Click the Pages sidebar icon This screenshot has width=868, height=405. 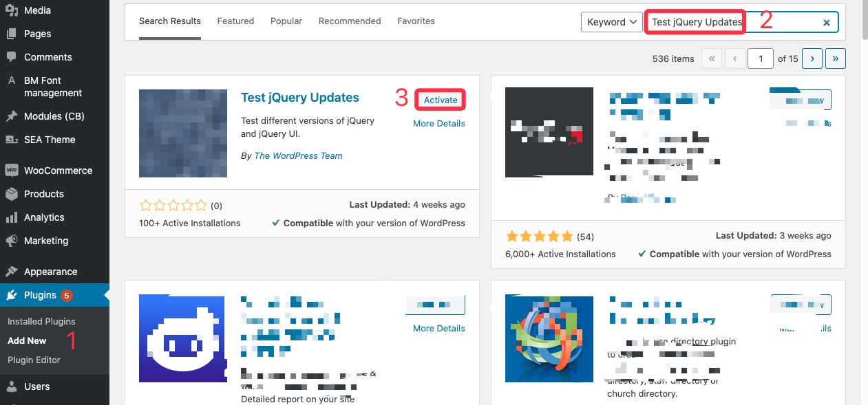tap(12, 34)
